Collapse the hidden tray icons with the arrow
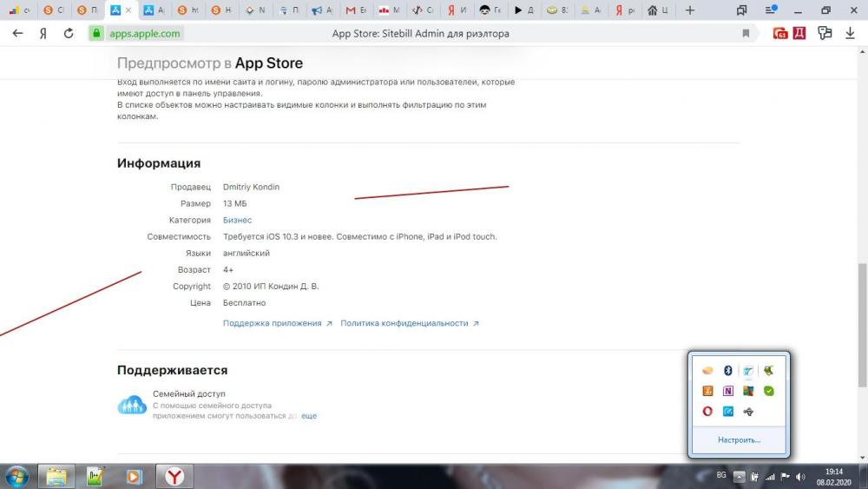The image size is (868, 489). point(739,476)
